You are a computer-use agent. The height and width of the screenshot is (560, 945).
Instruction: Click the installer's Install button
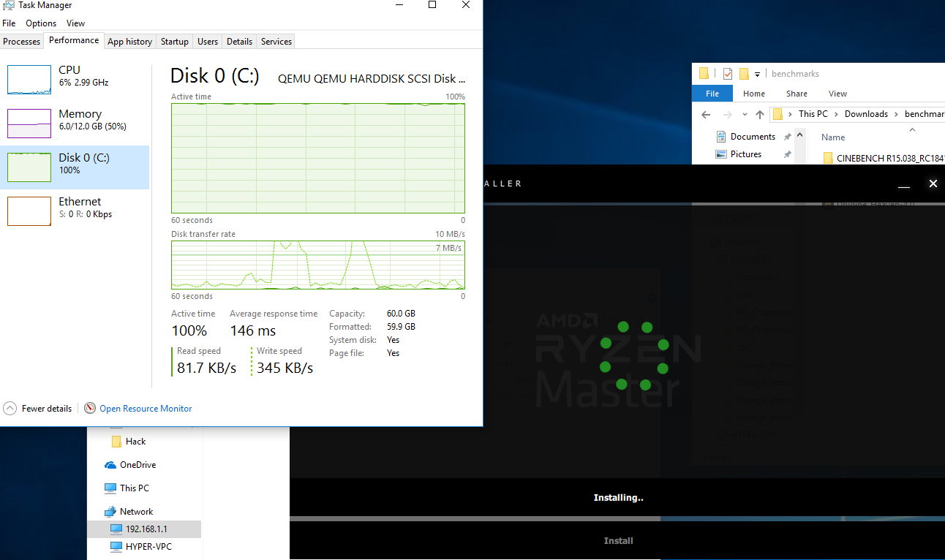click(618, 541)
